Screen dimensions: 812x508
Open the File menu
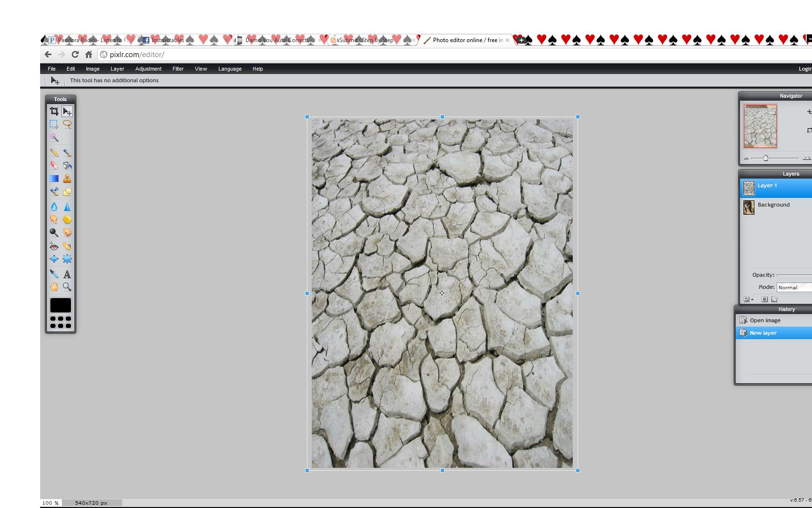pyautogui.click(x=52, y=69)
